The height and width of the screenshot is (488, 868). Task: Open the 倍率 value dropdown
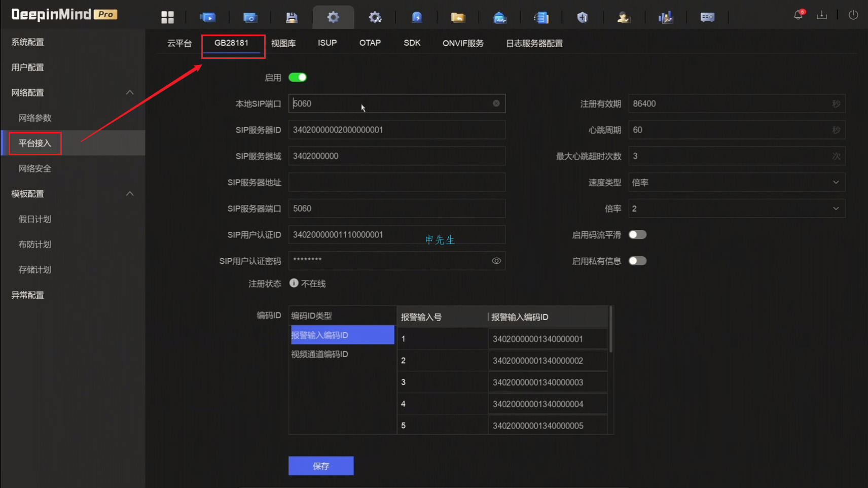click(x=836, y=208)
